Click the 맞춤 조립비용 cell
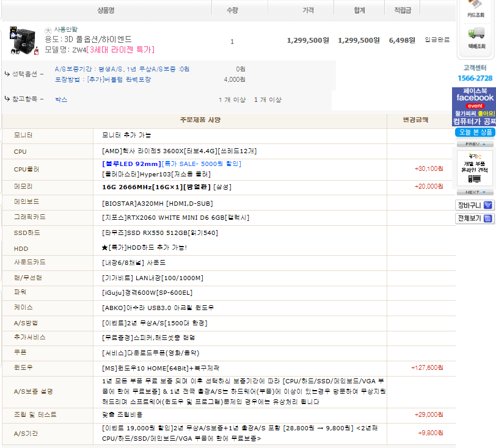496x448 pixels. pos(122,414)
